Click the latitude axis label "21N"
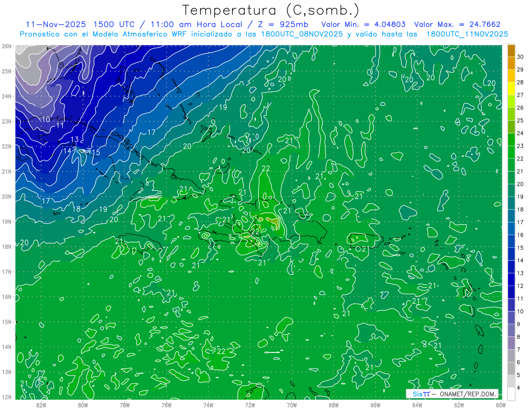Screen dimensions: 532x411 pyautogui.click(x=7, y=172)
